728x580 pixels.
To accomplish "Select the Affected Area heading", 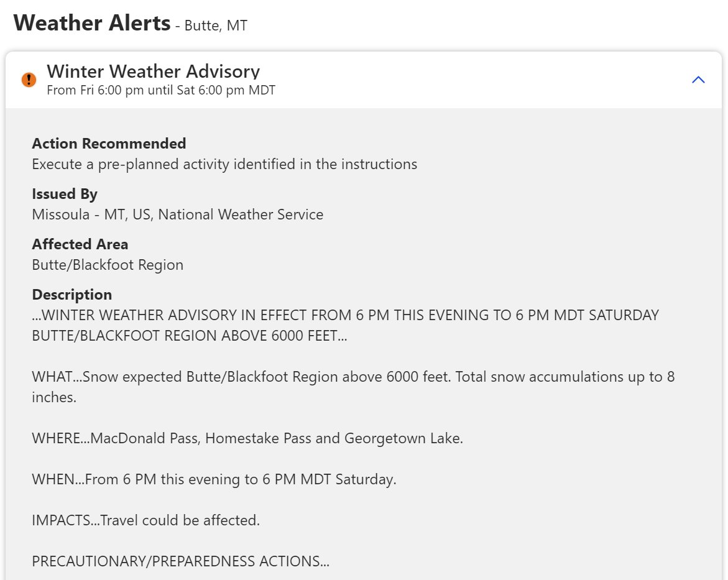I will [80, 244].
